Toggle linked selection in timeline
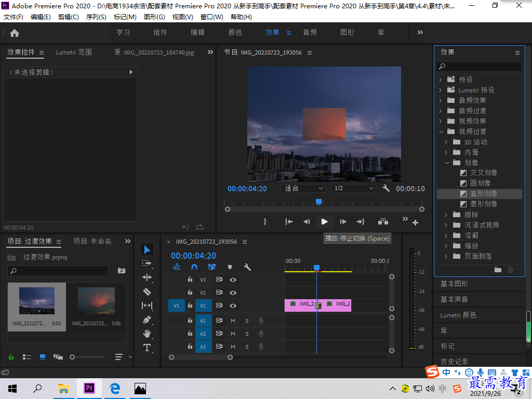 click(212, 267)
